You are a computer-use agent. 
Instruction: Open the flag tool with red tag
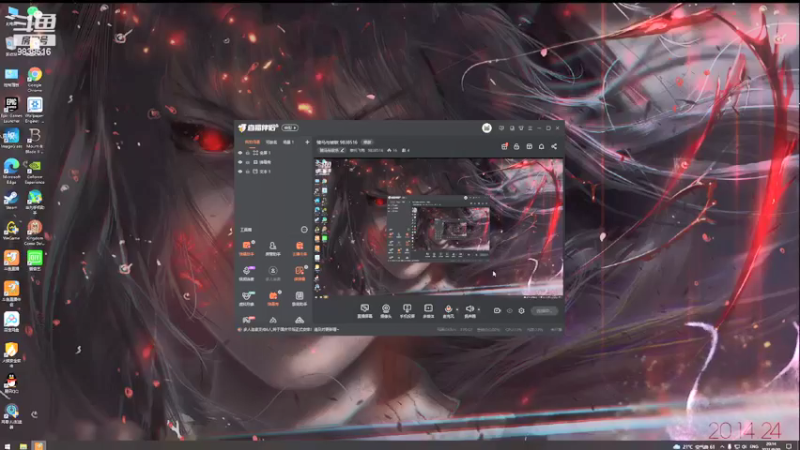click(x=246, y=320)
